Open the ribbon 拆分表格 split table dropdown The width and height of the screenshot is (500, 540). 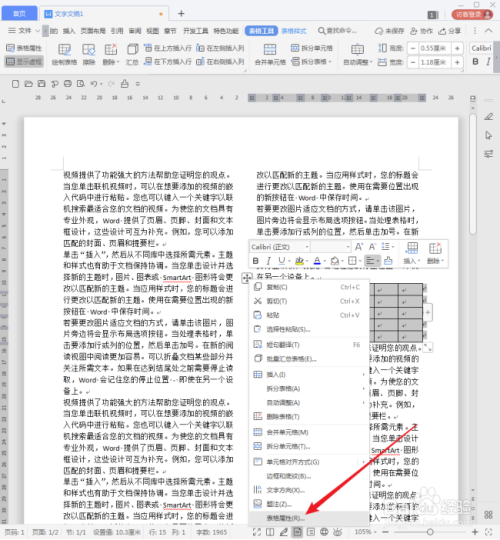point(312,62)
